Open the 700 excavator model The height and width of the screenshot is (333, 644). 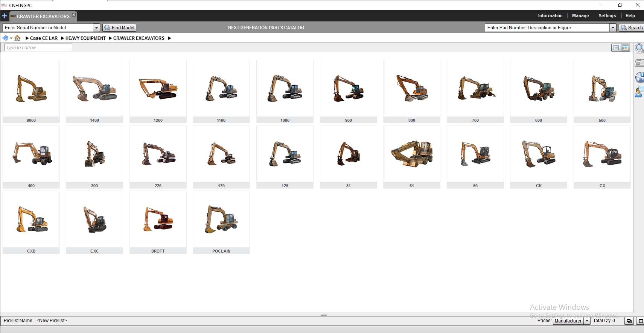(475, 91)
